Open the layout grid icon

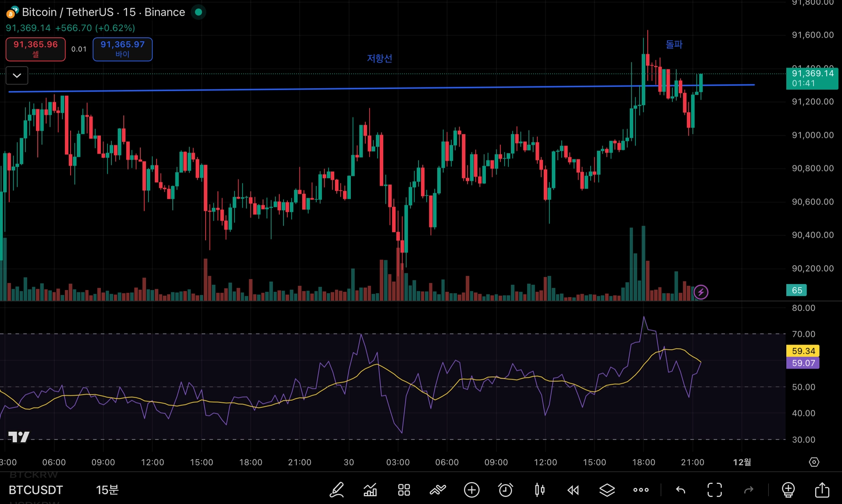click(x=404, y=490)
